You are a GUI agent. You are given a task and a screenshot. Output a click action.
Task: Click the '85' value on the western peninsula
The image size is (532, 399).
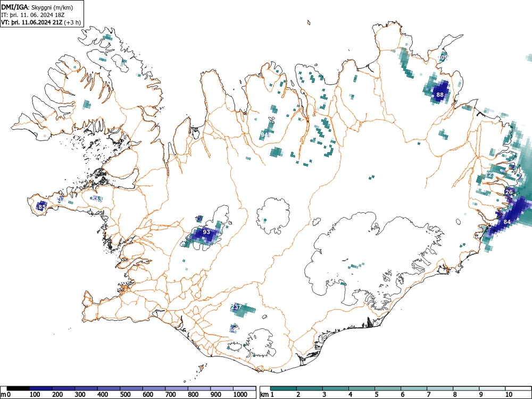pos(42,206)
